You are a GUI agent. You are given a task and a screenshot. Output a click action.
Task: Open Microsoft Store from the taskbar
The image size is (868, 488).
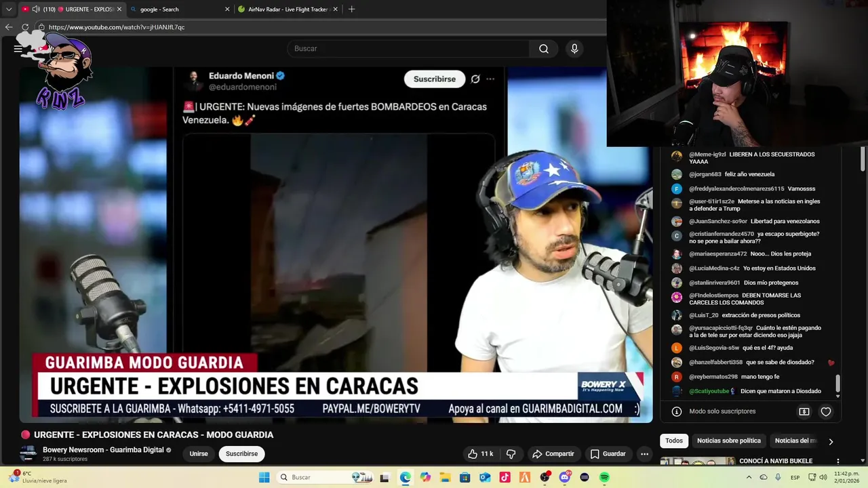(x=465, y=477)
